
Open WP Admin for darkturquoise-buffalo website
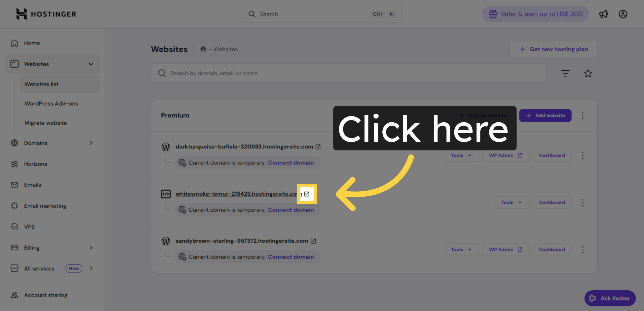click(506, 155)
